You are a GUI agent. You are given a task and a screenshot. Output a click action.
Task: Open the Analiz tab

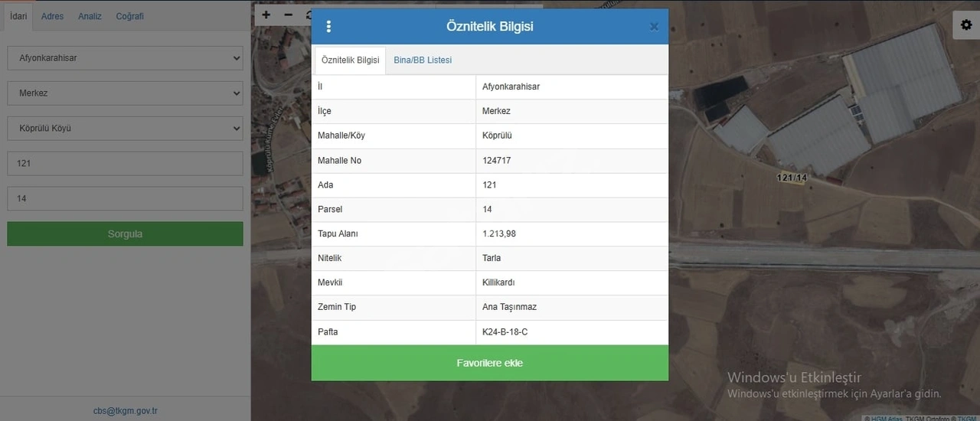(x=90, y=16)
